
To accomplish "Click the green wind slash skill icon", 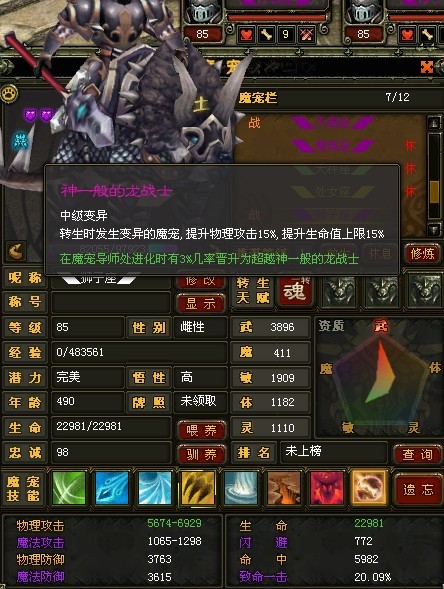I will (69, 488).
